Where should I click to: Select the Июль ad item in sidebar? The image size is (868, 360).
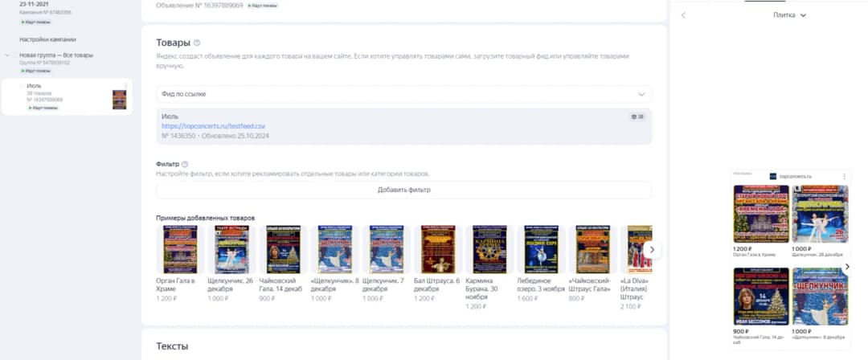tap(67, 96)
